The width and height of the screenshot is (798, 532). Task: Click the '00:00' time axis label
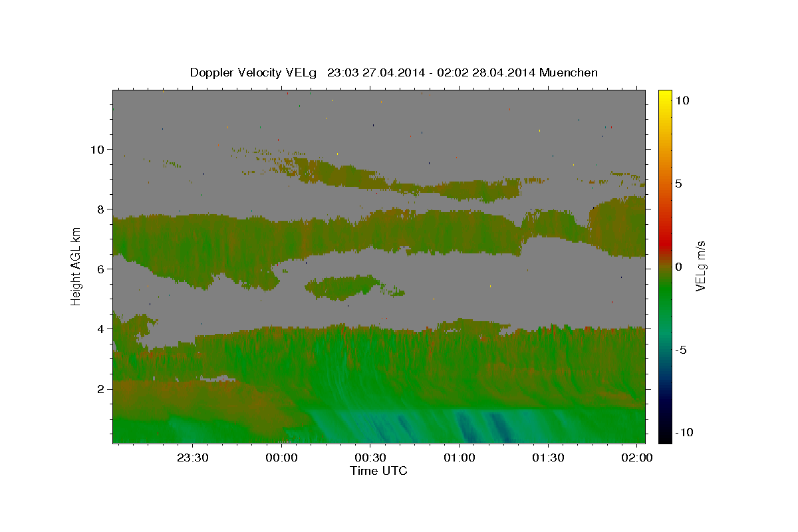(x=281, y=458)
